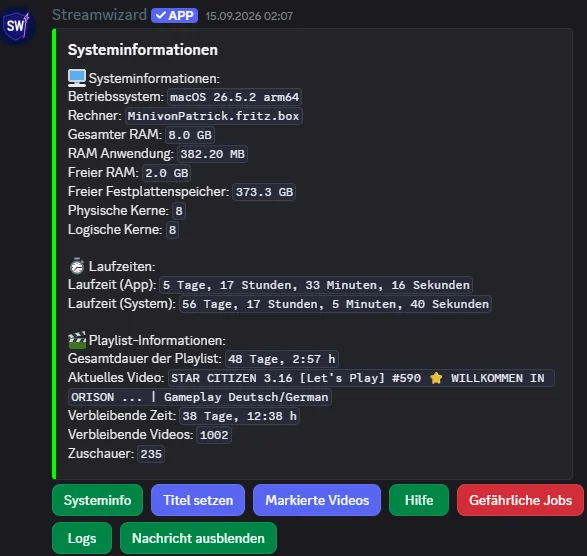The height and width of the screenshot is (556, 587).
Task: Click the bold Systeminformationen embed title
Action: click(x=143, y=49)
